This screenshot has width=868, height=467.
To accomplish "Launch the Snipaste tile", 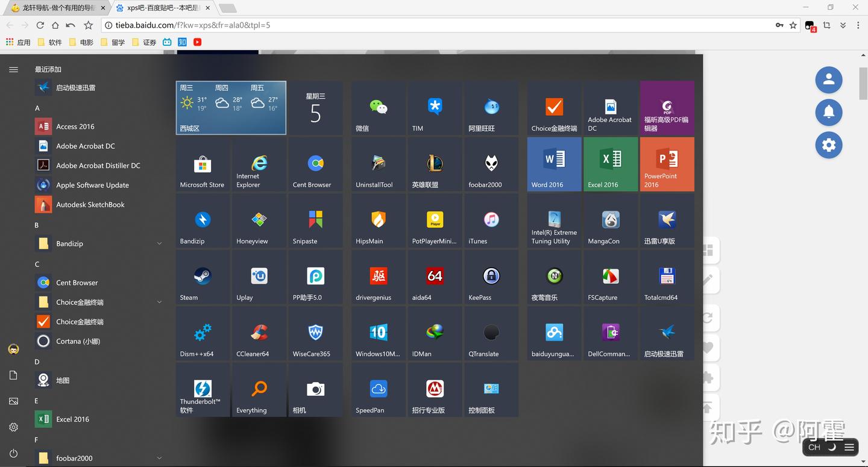I will 315,221.
